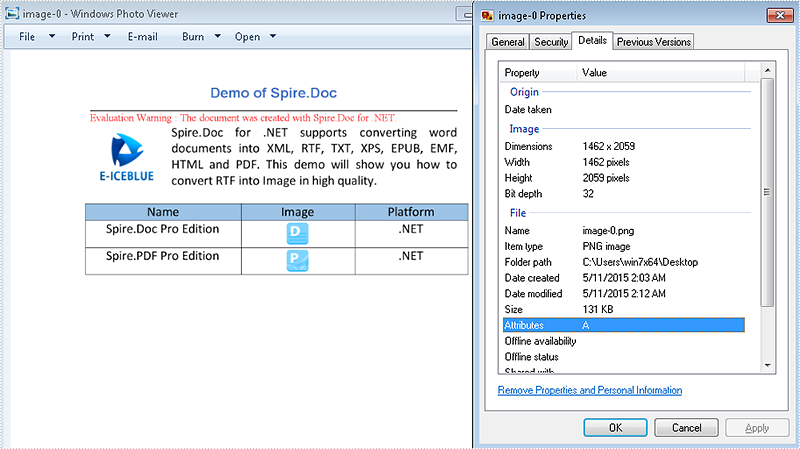Click the E-mail toolbar item
This screenshot has height=449, width=800.
coord(142,37)
